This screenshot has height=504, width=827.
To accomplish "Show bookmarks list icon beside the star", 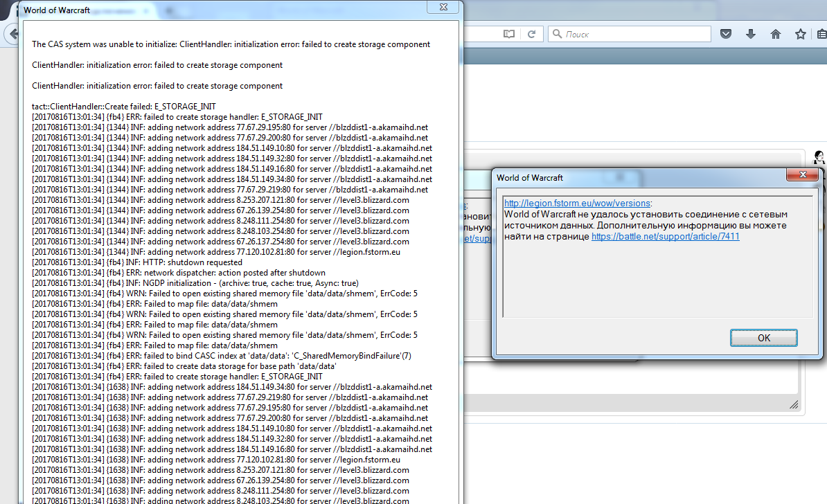I will click(x=821, y=34).
